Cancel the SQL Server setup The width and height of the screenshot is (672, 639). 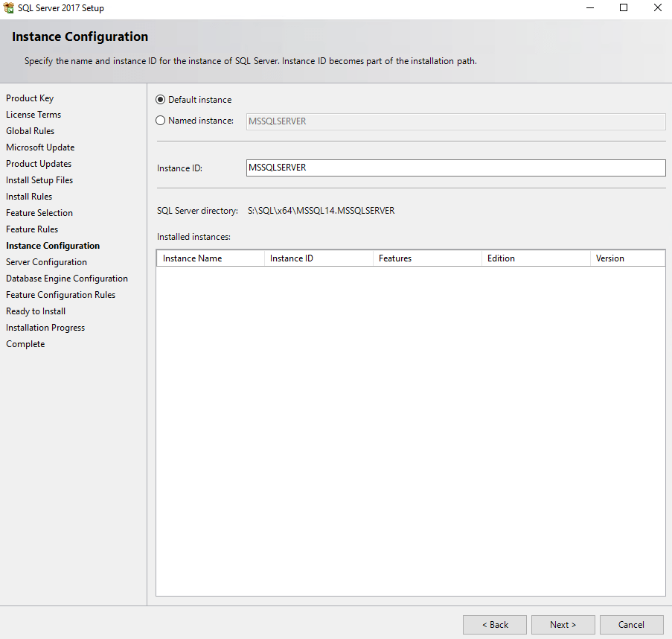[x=631, y=625]
